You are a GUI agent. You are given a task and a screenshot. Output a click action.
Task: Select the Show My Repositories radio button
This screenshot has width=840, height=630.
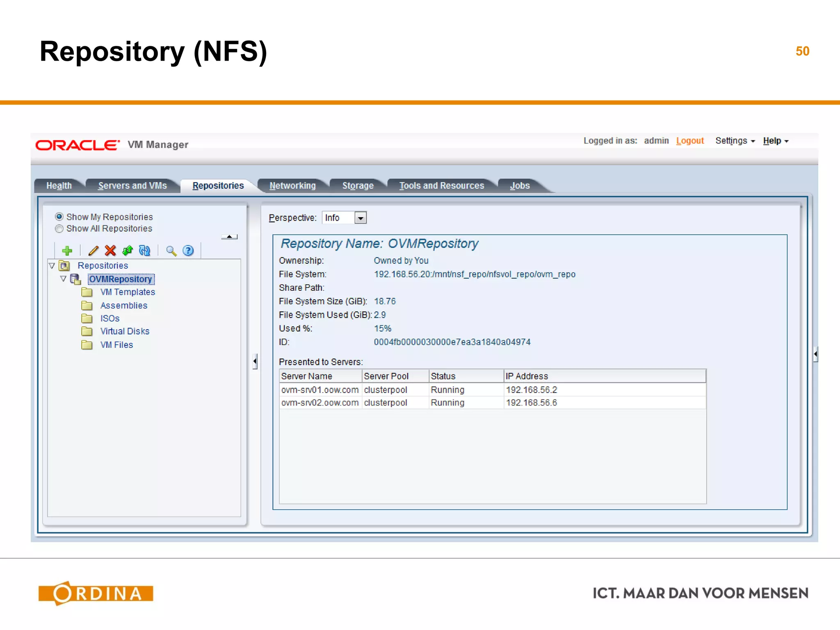pyautogui.click(x=59, y=217)
